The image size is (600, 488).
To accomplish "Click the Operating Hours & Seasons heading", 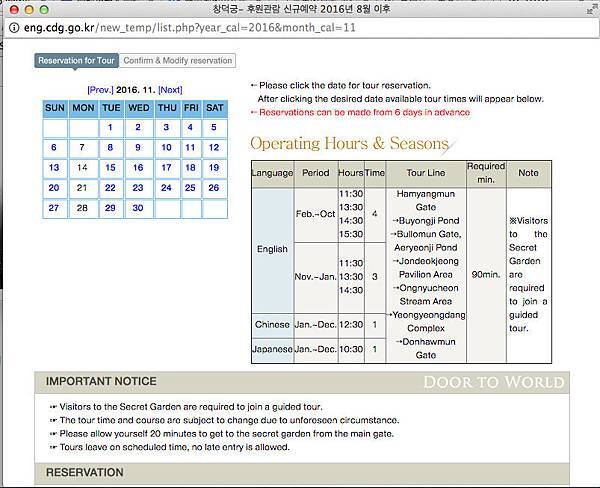I will (349, 144).
